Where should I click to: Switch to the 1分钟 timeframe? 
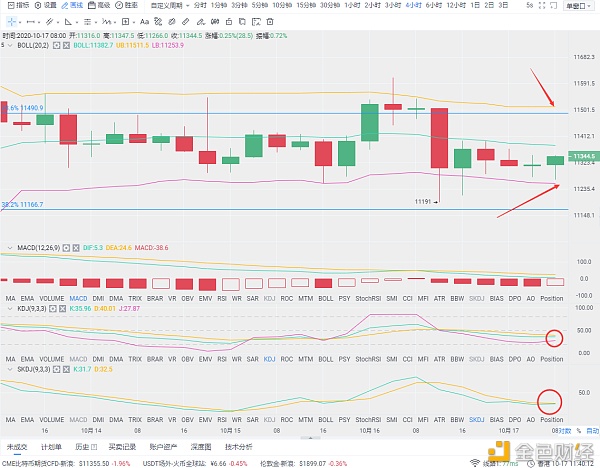pos(218,5)
